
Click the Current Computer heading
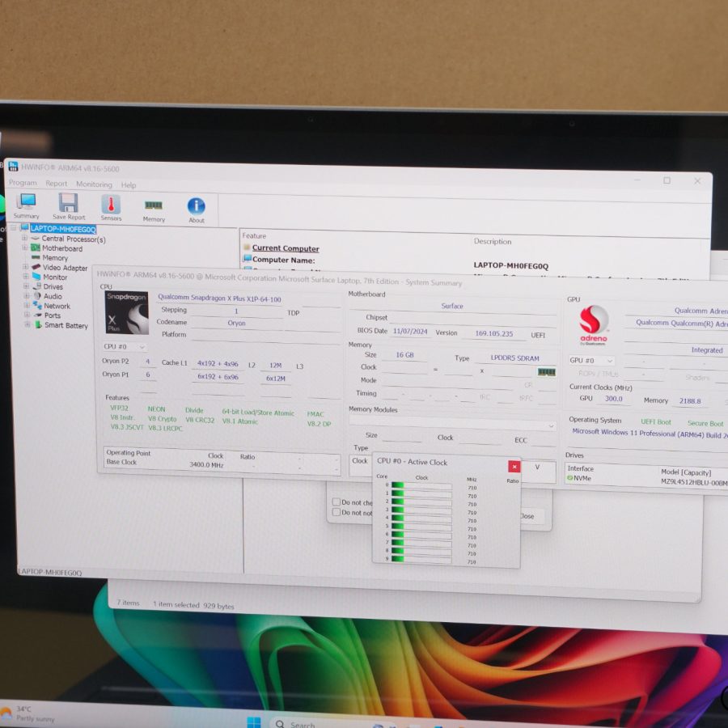[x=286, y=248]
